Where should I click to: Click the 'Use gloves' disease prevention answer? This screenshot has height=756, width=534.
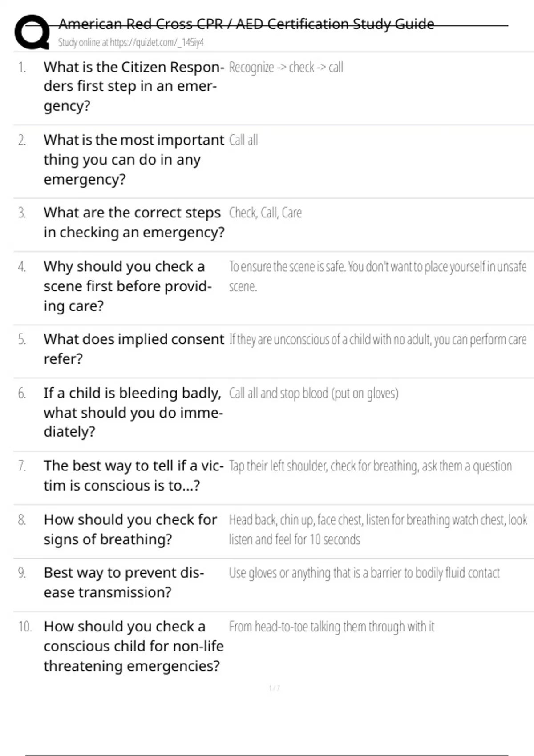pos(364,573)
